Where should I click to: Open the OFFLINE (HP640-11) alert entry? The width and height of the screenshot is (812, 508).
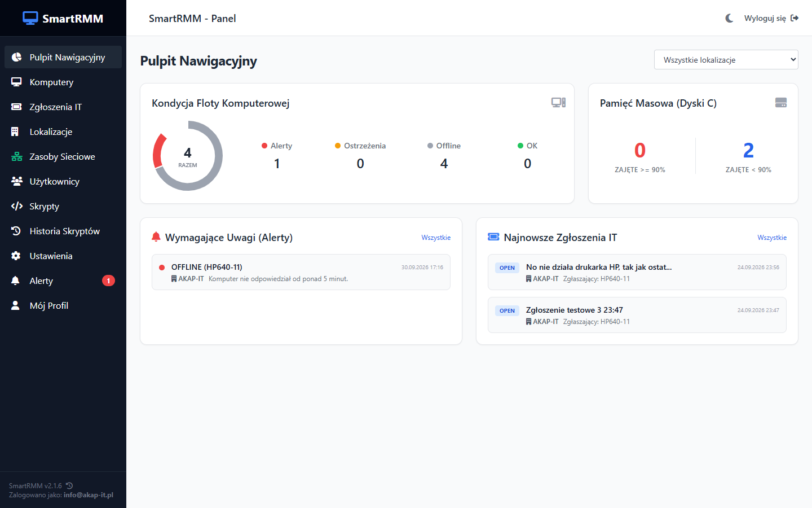click(301, 272)
